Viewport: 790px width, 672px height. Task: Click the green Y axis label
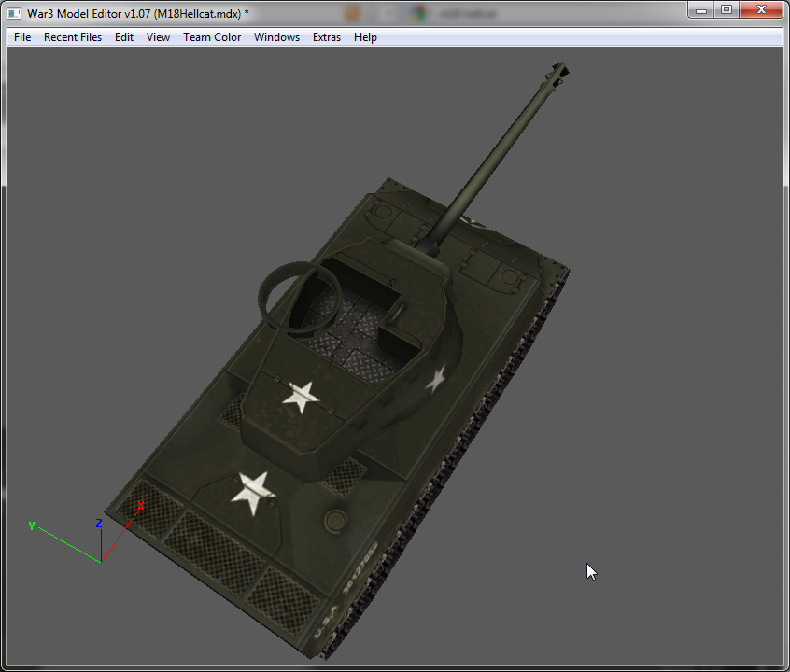[x=31, y=525]
